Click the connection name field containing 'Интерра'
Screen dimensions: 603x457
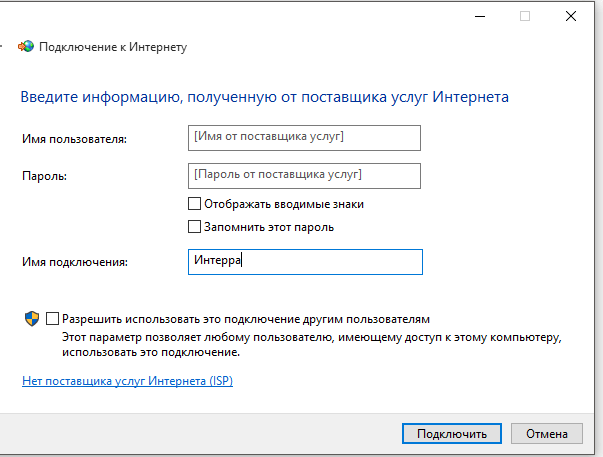304,261
